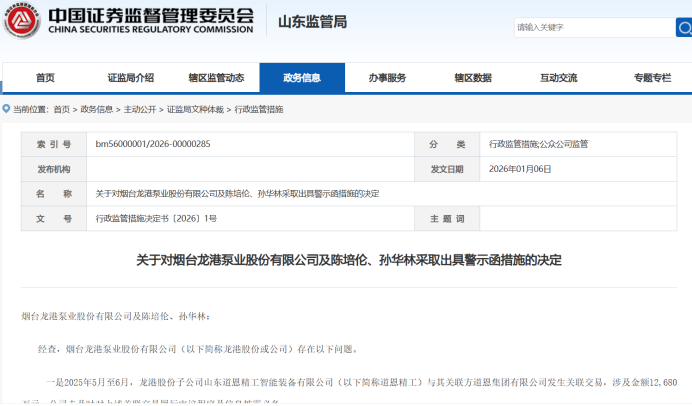Switch to the 辖区监管动态 tab

coord(216,78)
